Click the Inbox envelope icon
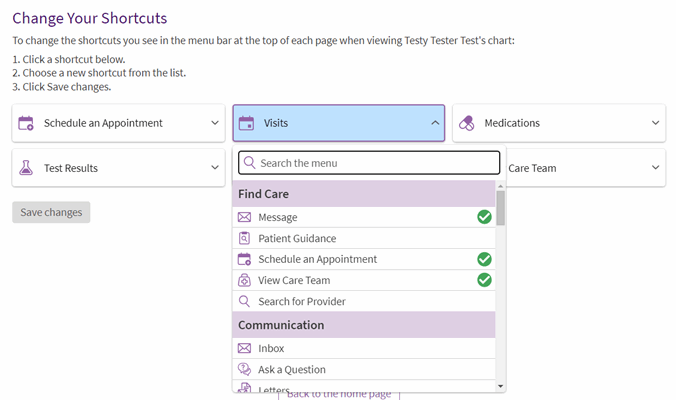676x400 pixels. click(x=244, y=348)
